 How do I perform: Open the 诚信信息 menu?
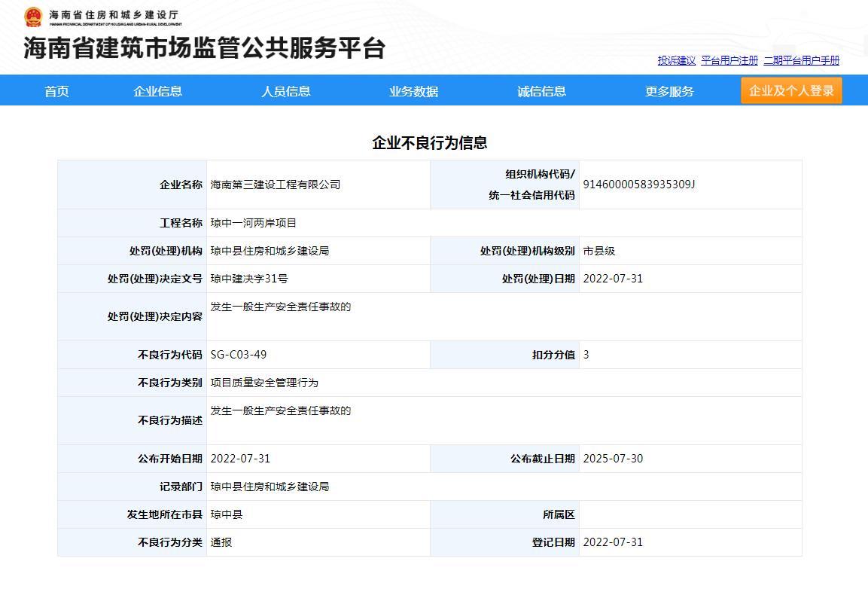541,91
